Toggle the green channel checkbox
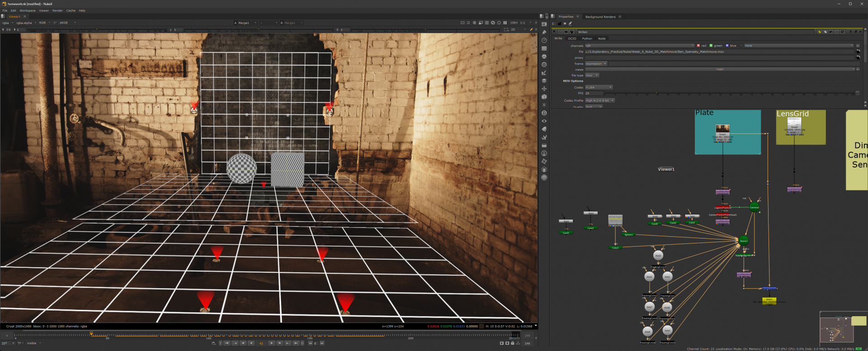This screenshot has height=351, width=868. pyautogui.click(x=711, y=46)
